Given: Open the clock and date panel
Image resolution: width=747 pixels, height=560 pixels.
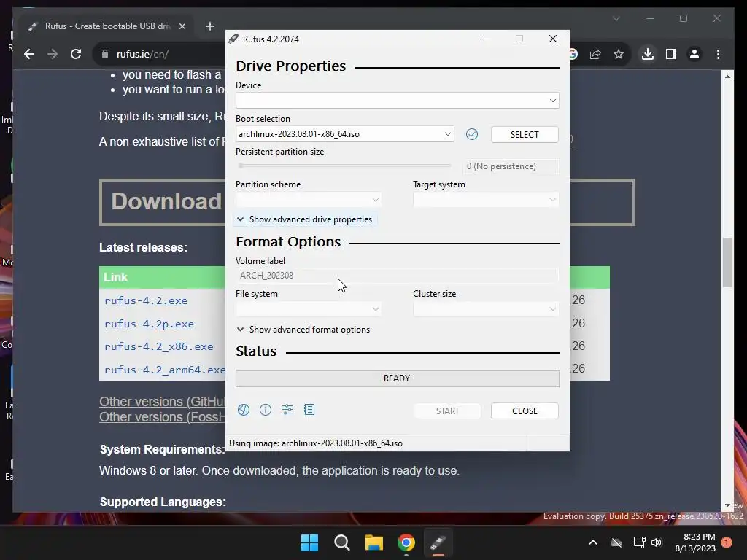Looking at the screenshot, I should click(x=695, y=542).
